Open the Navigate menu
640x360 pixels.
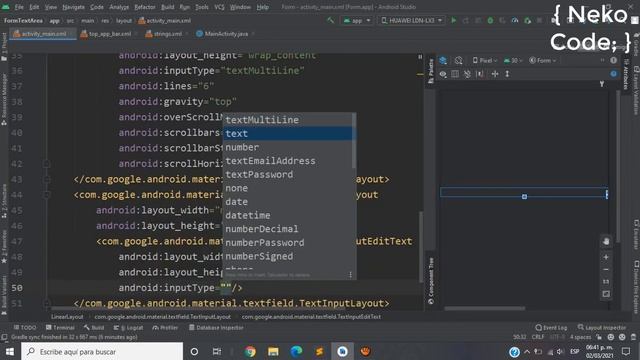[73, 7]
